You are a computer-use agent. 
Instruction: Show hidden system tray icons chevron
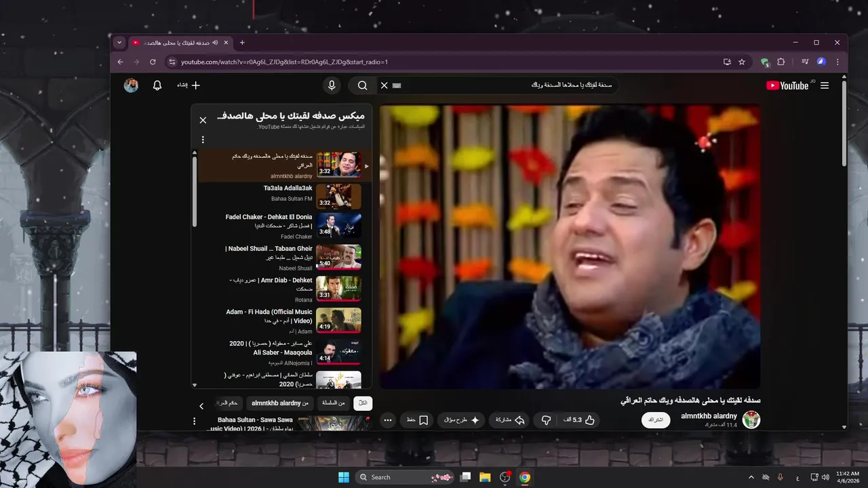(x=751, y=477)
